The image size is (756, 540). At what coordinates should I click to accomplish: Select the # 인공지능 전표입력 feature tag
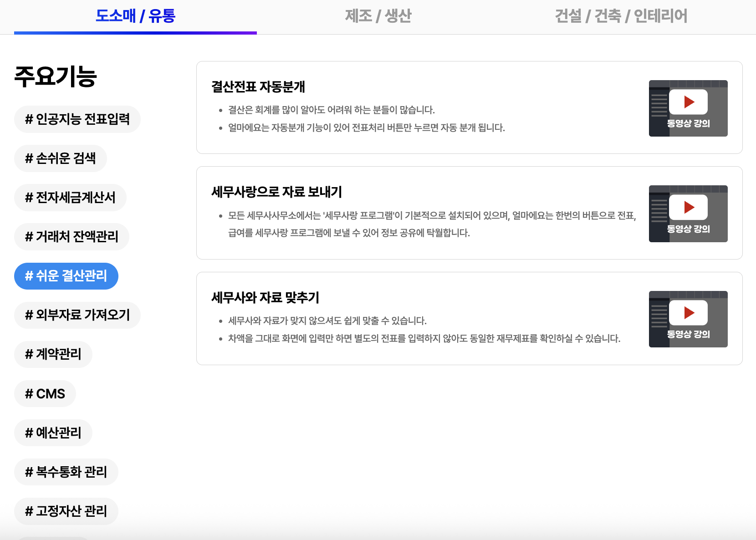[x=77, y=119]
